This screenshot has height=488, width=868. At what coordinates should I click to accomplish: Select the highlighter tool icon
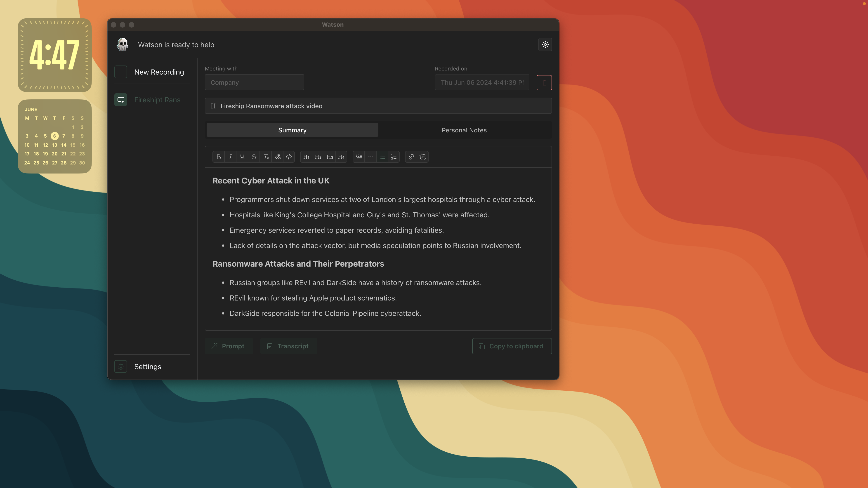(277, 157)
